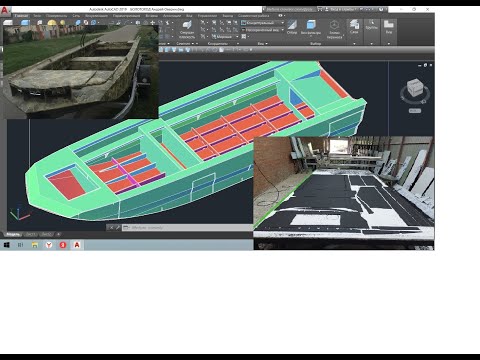Open the Visualize (Визуализация) ribbon tab
This screenshot has height=360, width=480.
pos(96,16)
